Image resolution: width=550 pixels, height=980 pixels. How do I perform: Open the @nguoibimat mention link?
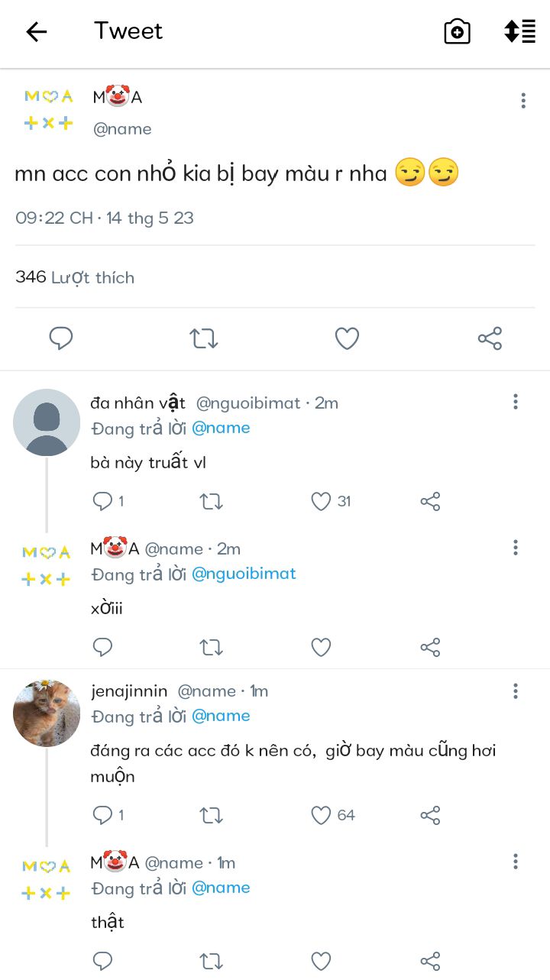(244, 574)
